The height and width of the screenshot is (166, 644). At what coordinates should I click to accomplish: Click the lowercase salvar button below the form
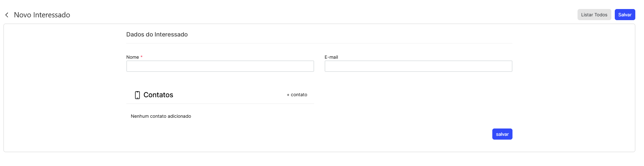point(502,134)
